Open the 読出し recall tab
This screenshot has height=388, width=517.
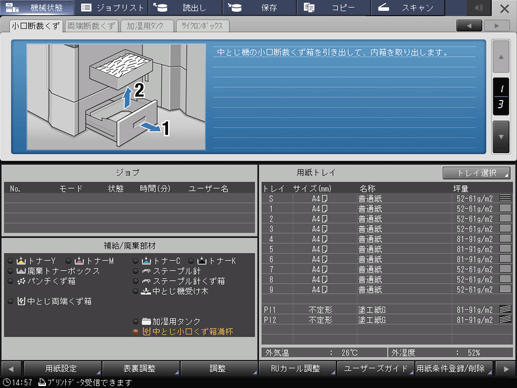[x=185, y=7]
